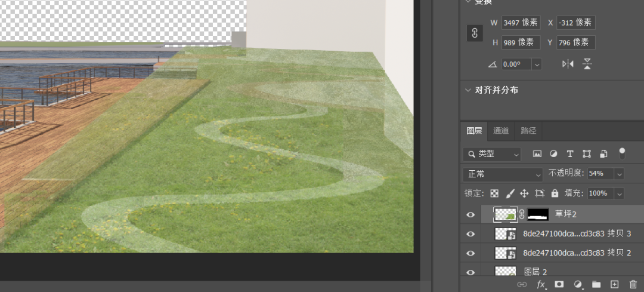Click the W width input field

coord(521,23)
